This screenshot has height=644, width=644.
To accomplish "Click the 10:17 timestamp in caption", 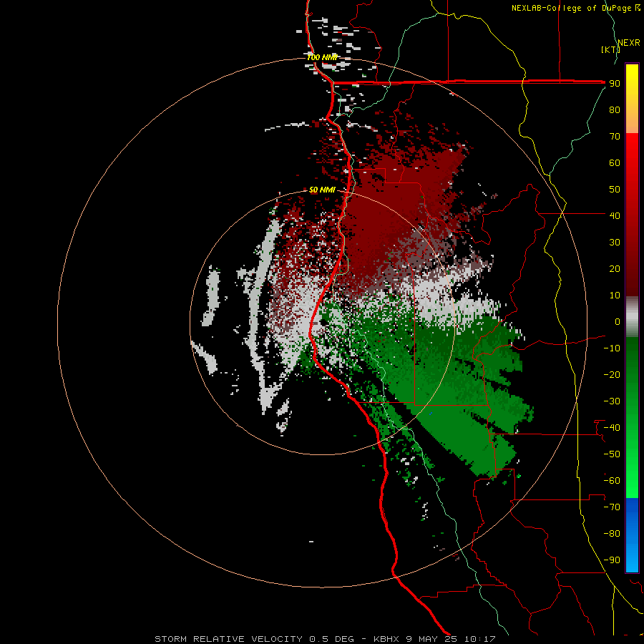I will tap(480, 639).
